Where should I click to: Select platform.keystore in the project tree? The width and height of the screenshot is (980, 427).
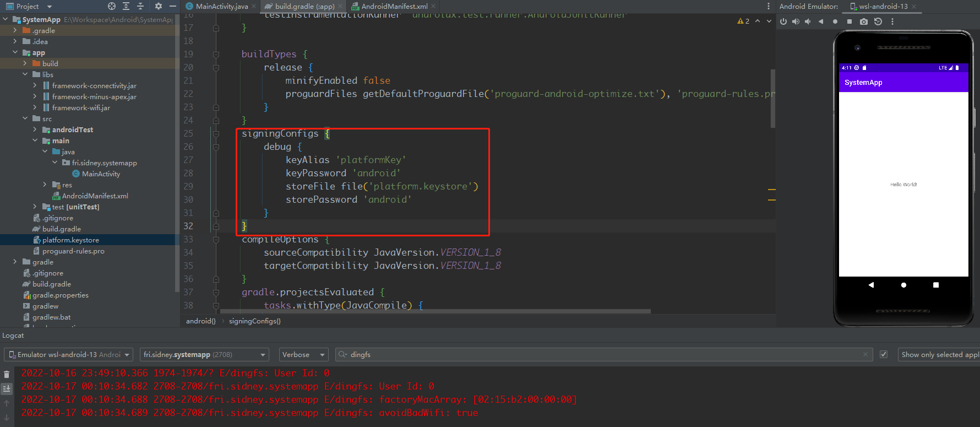70,240
